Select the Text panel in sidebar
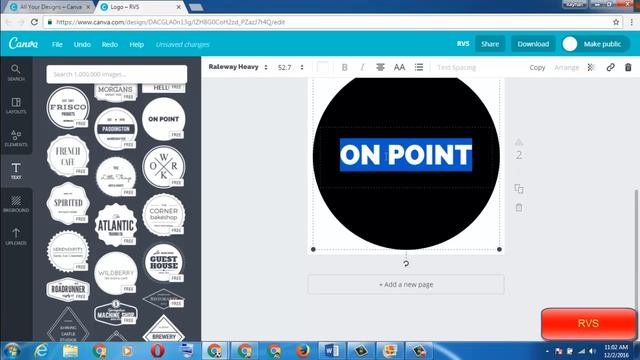Image resolution: width=640 pixels, height=360 pixels. tap(16, 171)
